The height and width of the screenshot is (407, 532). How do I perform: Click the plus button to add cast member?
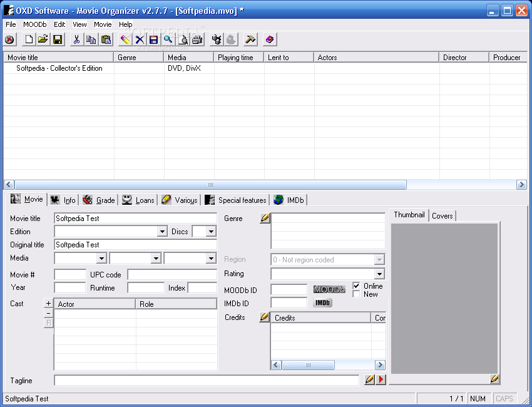(x=49, y=303)
